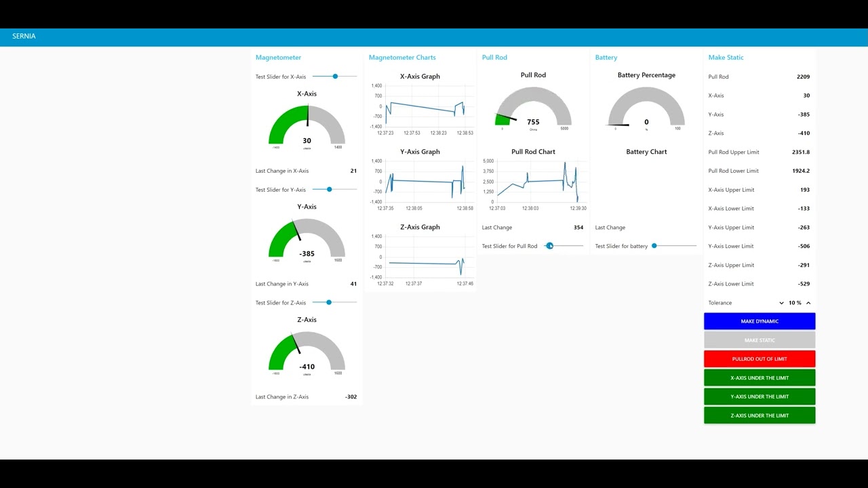
Task: Click the SERNIA title in header
Action: point(24,36)
